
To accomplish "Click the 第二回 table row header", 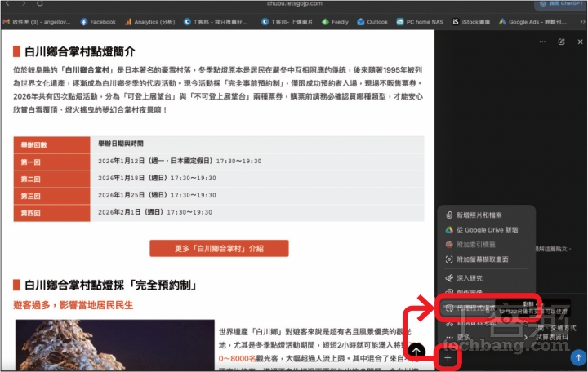I will pos(51,179).
